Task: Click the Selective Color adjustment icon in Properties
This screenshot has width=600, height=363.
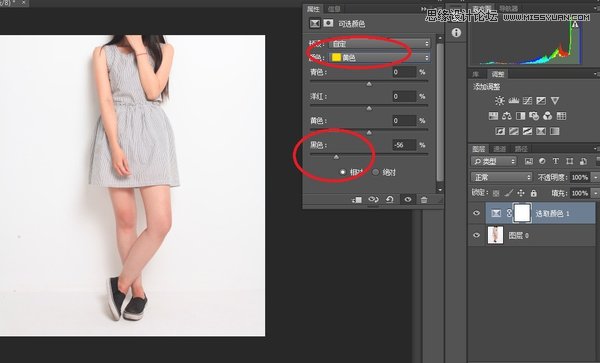Action: (x=315, y=24)
